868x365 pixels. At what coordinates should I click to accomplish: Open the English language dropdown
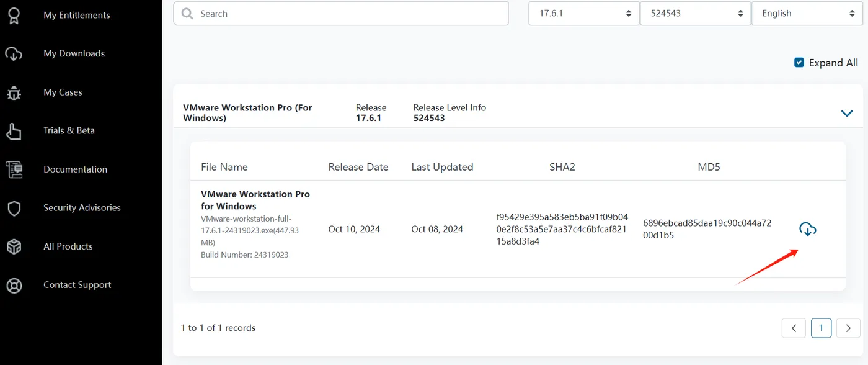(x=807, y=13)
